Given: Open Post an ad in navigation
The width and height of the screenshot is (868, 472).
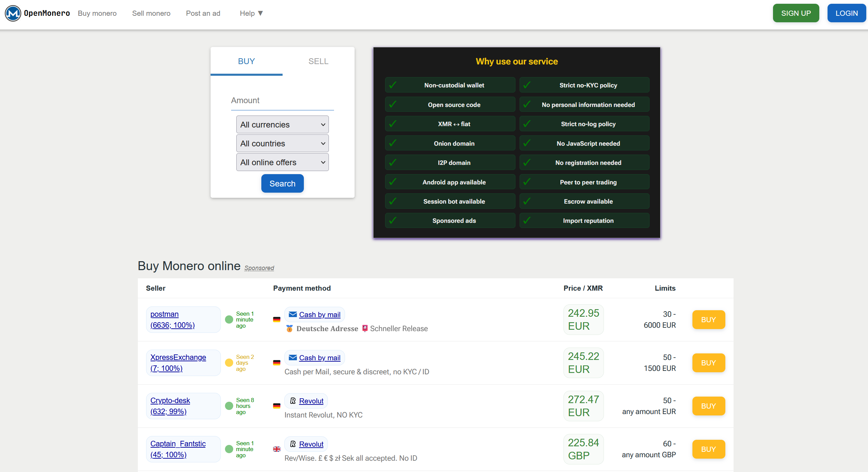Looking at the screenshot, I should [x=203, y=13].
